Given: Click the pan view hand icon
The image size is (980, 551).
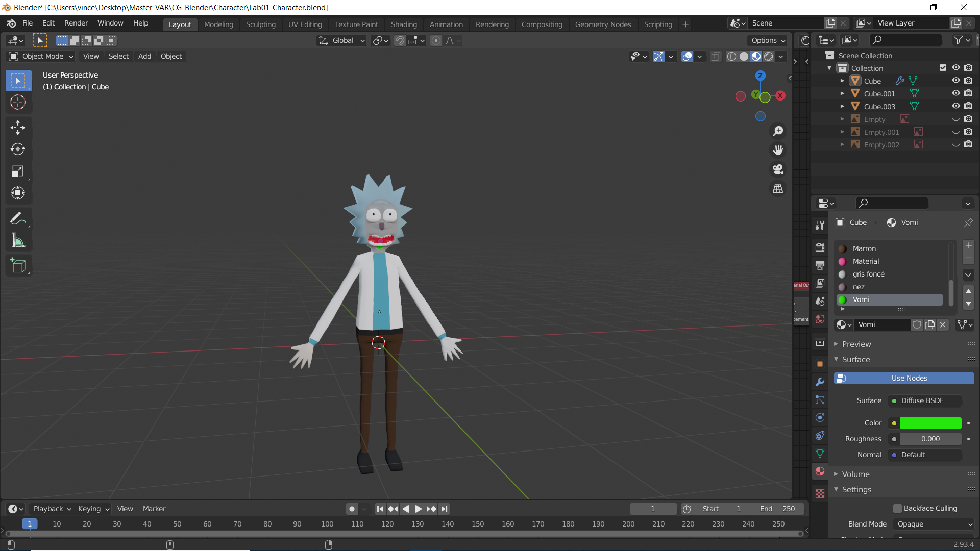Looking at the screenshot, I should (778, 150).
